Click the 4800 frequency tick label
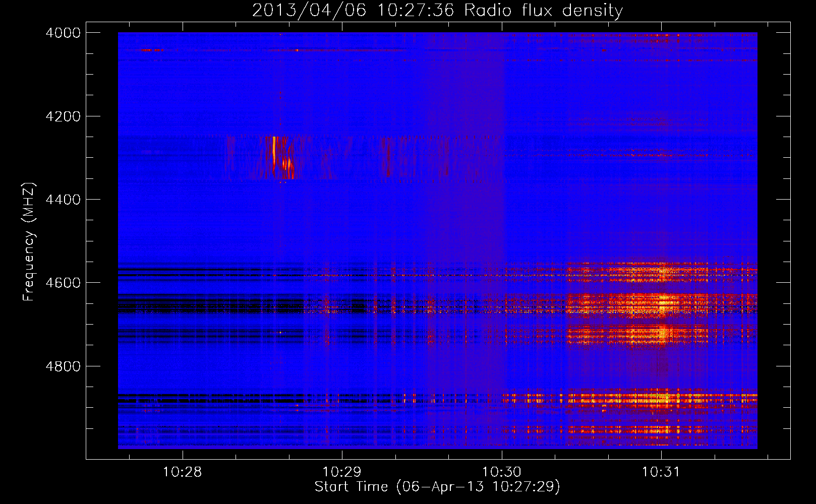 (x=63, y=366)
